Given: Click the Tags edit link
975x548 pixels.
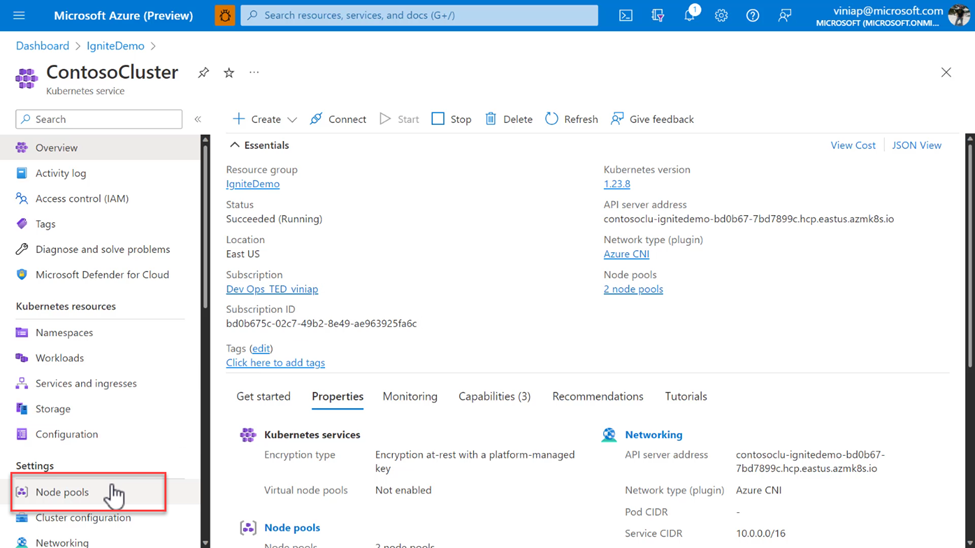Looking at the screenshot, I should point(261,348).
